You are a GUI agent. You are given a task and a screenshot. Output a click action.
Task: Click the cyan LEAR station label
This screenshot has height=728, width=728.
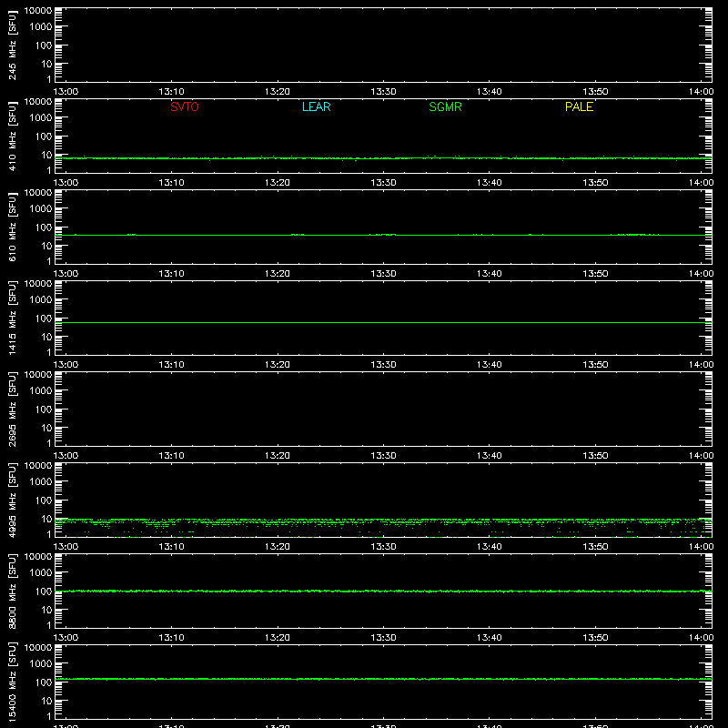click(316, 106)
